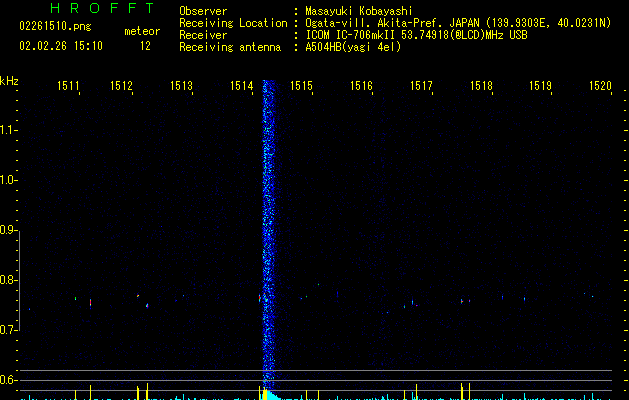Click the 1518 time axis marker
The width and height of the screenshot is (629, 400).
[481, 86]
